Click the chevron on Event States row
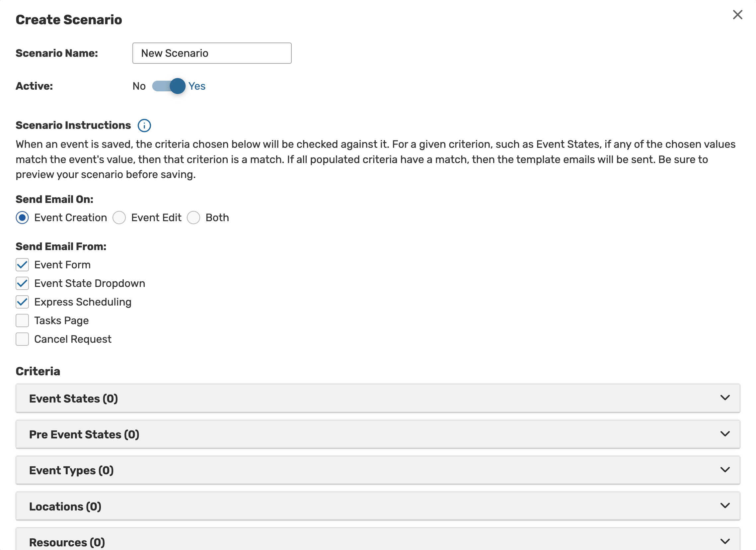 725,398
